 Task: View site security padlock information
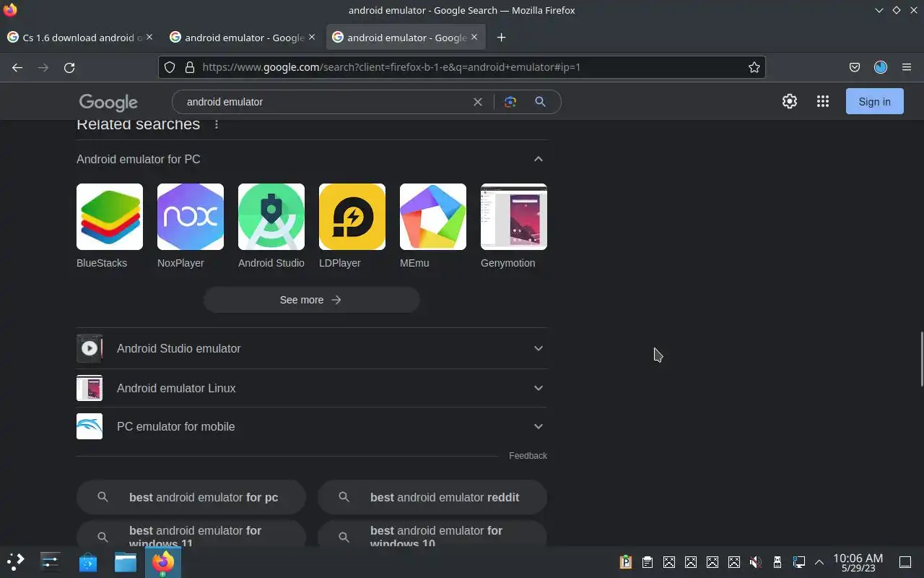[x=190, y=67]
